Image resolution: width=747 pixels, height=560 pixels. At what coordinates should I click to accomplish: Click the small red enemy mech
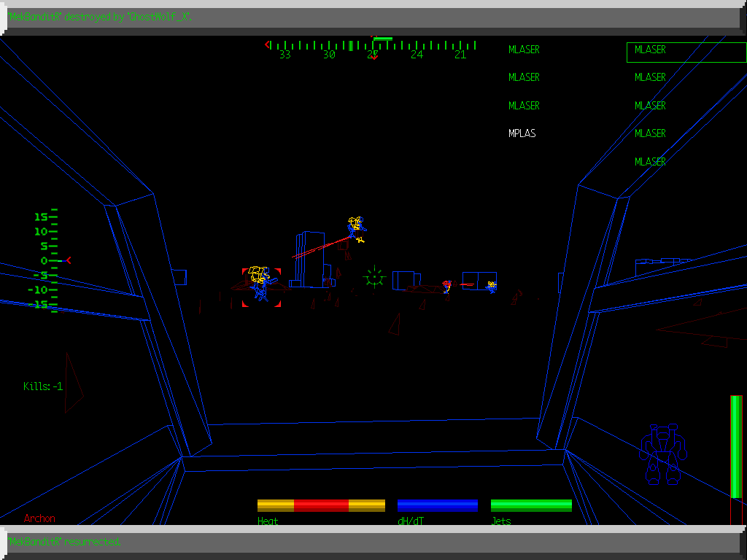[446, 286]
